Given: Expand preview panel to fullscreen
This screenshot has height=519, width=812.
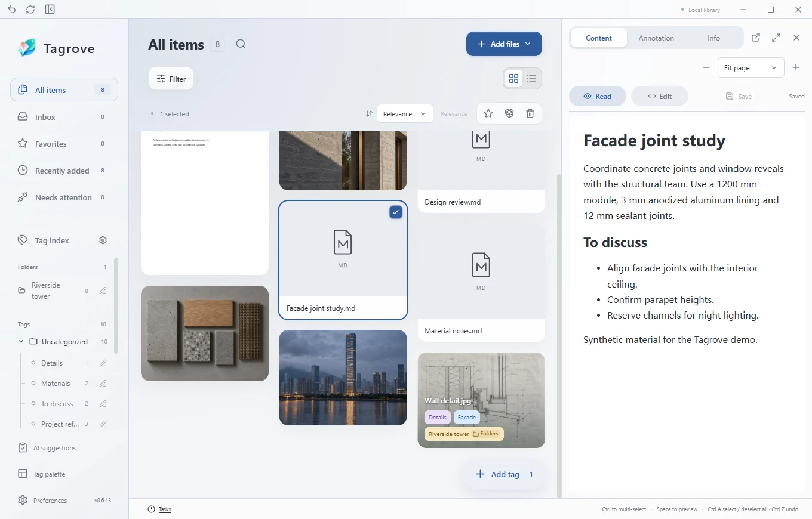Looking at the screenshot, I should tap(776, 38).
